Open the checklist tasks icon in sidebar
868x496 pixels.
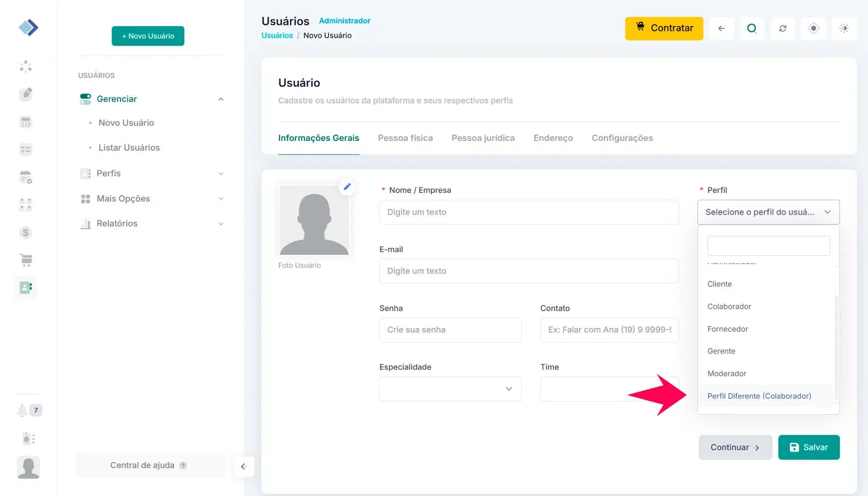click(x=25, y=149)
